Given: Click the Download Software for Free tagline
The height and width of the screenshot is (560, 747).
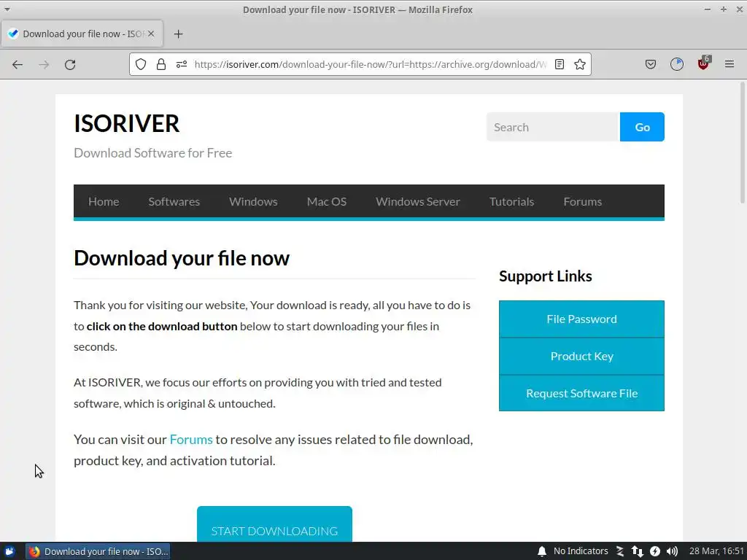Looking at the screenshot, I should (x=153, y=153).
